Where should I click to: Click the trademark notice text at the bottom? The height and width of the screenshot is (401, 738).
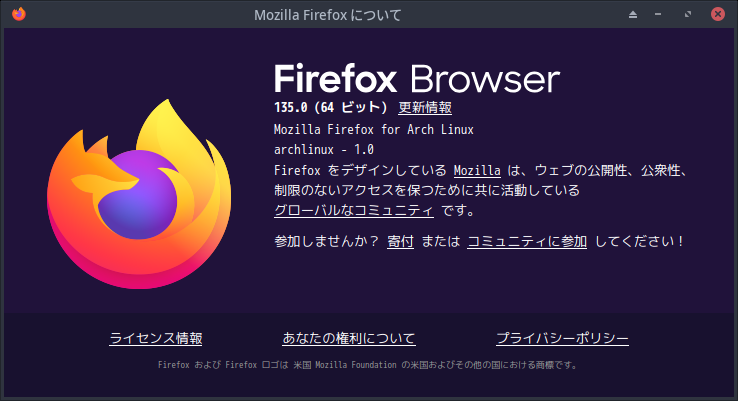click(368, 365)
